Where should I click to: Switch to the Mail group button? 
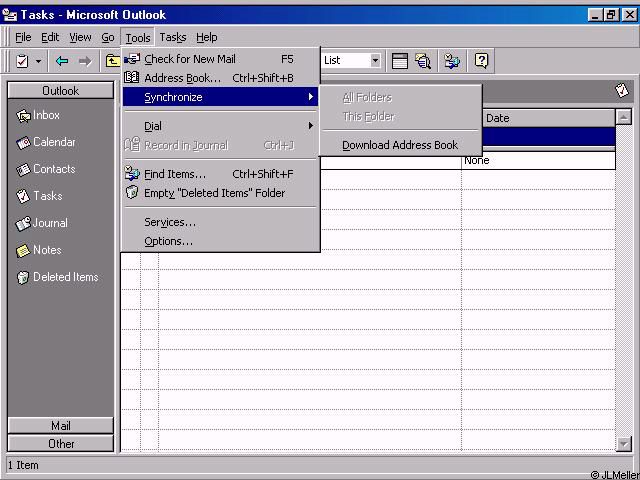point(60,425)
